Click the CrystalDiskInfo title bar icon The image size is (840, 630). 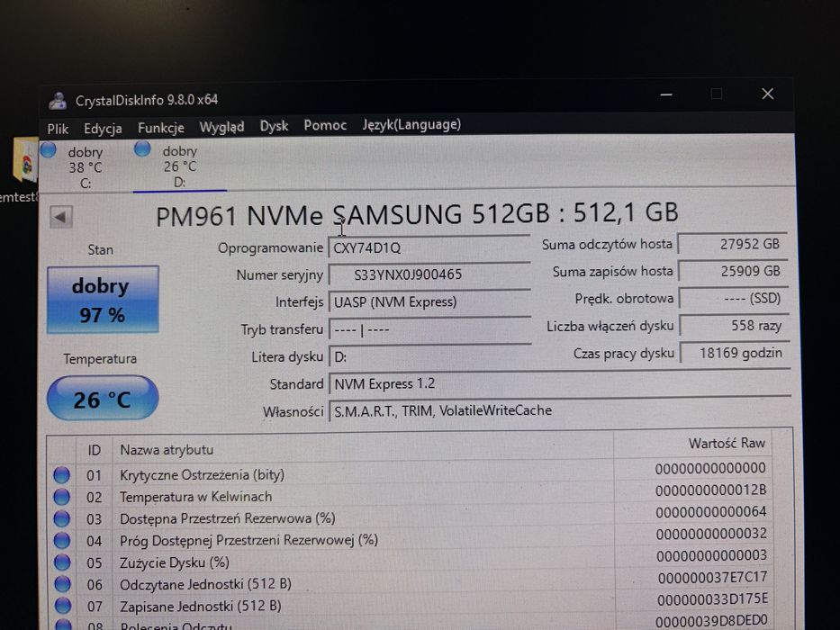click(58, 100)
